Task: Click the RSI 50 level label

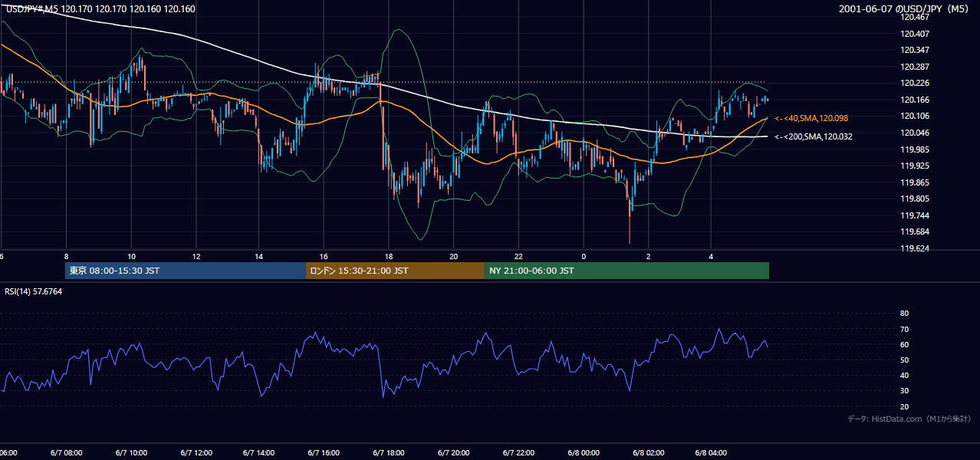Action: click(904, 360)
